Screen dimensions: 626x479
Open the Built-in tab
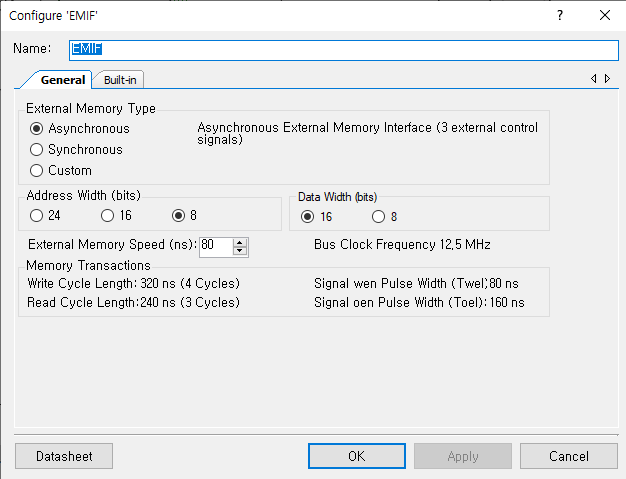tap(120, 80)
